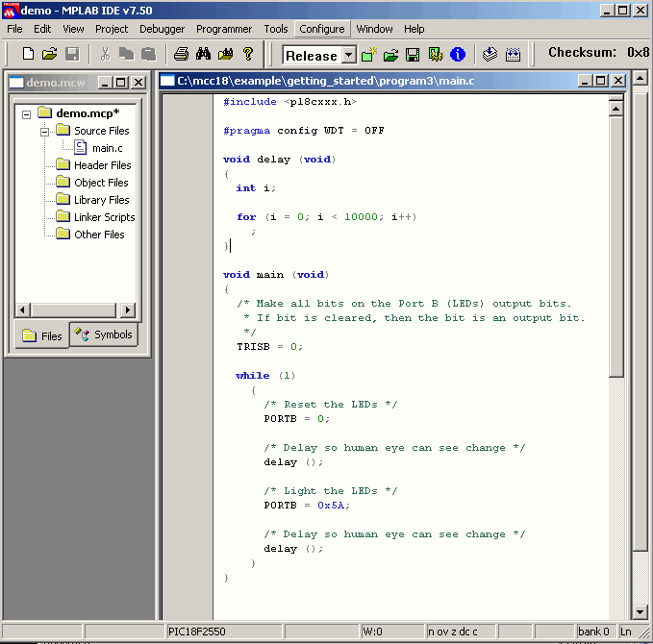Select the Source Files folder label
This screenshot has width=653, height=644.
(x=102, y=131)
